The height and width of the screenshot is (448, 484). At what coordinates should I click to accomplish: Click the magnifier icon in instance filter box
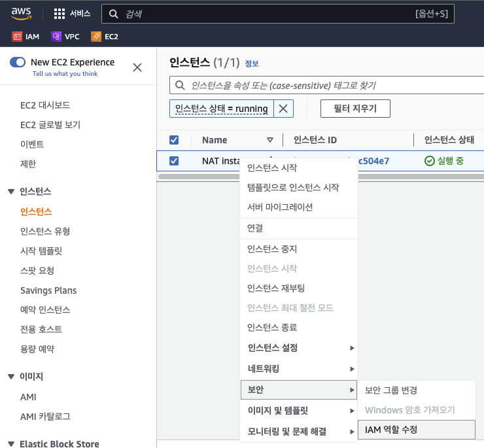pyautogui.click(x=180, y=85)
